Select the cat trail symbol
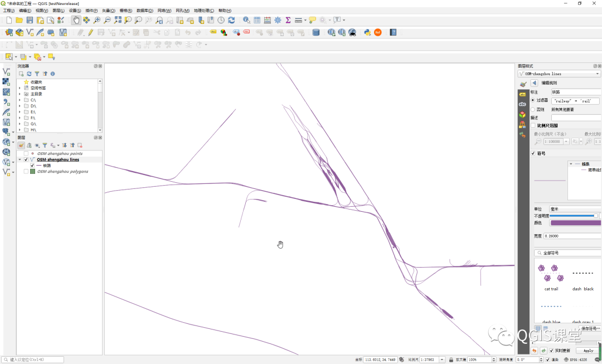Screen dimensions: 602x364 551,277
